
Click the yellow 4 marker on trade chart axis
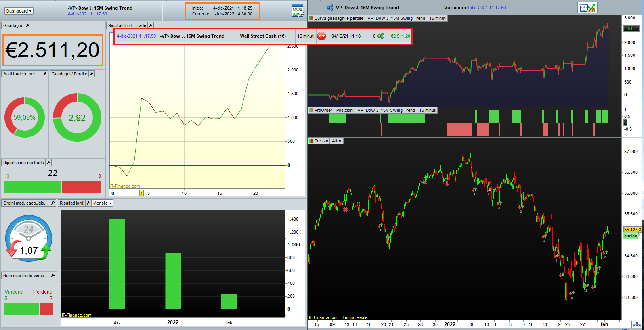point(141,193)
